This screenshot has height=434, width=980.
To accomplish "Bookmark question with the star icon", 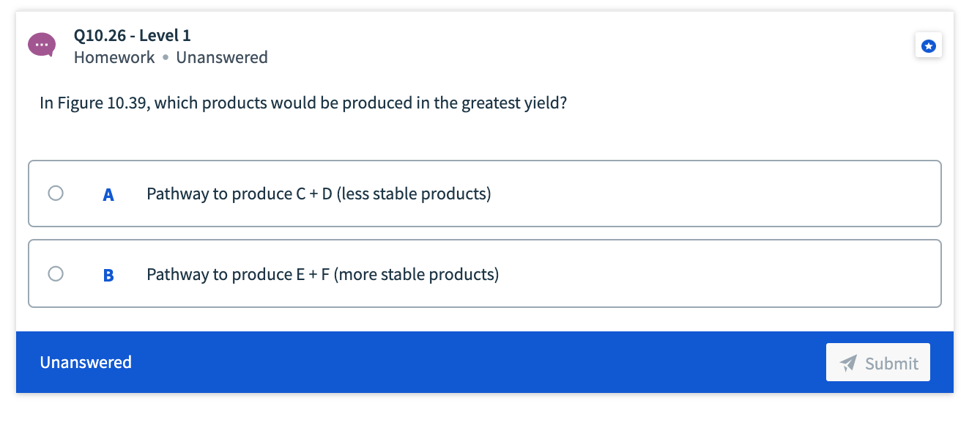I will pyautogui.click(x=928, y=46).
